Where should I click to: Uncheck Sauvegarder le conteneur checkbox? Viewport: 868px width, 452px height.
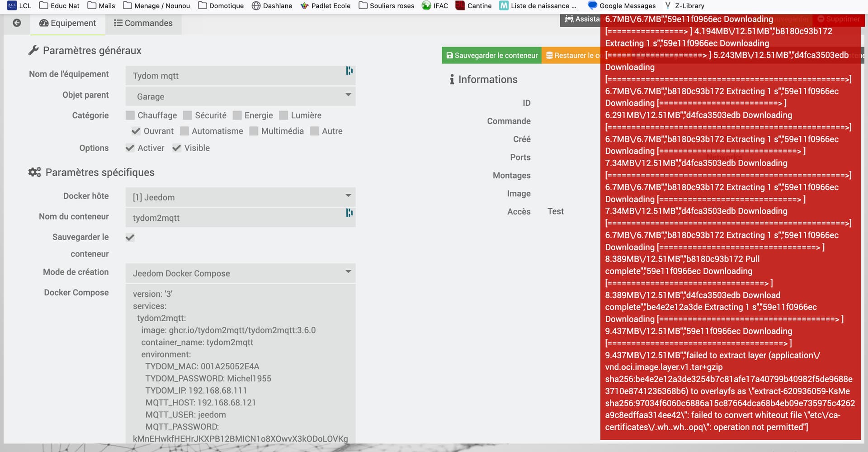pos(130,238)
